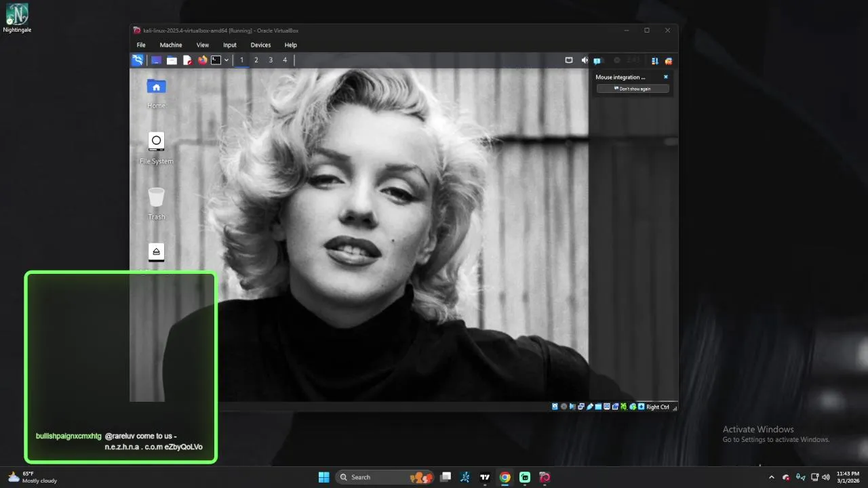
Task: Click the display icon in Kali panel
Action: tap(569, 60)
